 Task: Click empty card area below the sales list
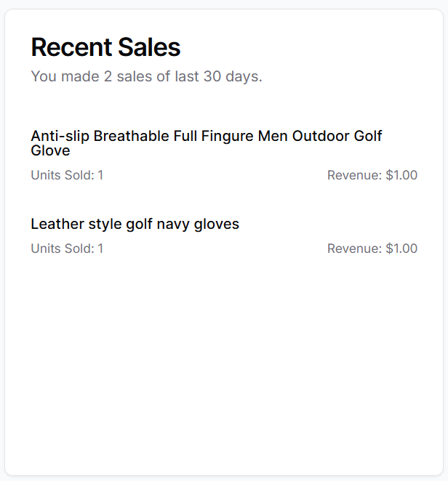(x=224, y=363)
